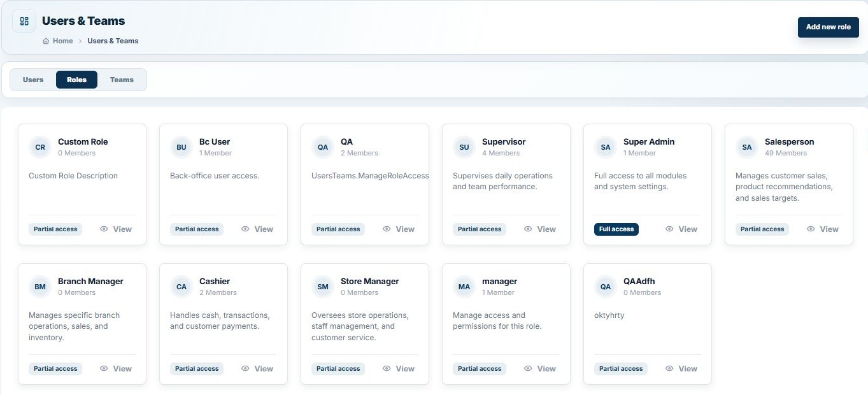Screen dimensions: 868x395
Task: Click the SA avatar of Super Admin
Action: (606, 147)
